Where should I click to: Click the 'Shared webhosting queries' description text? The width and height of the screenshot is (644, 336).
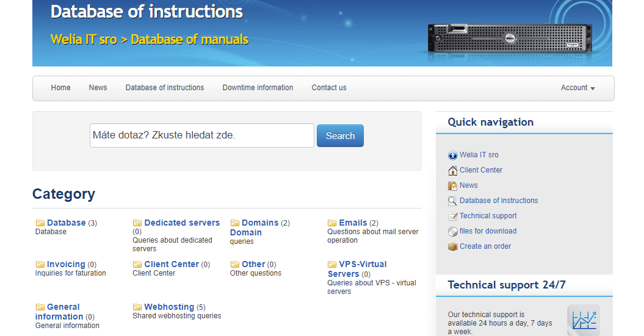[176, 316]
